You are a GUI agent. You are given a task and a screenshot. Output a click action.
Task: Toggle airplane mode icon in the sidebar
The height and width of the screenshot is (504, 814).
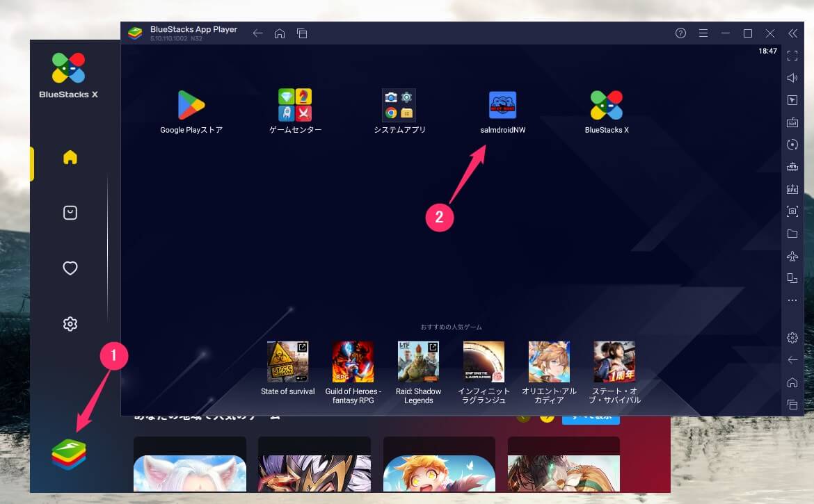[792, 257]
